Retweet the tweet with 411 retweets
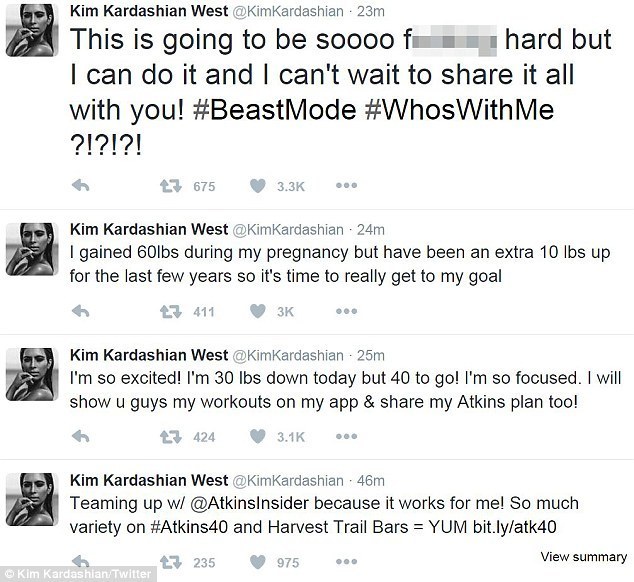The image size is (634, 582). pyautogui.click(x=170, y=312)
